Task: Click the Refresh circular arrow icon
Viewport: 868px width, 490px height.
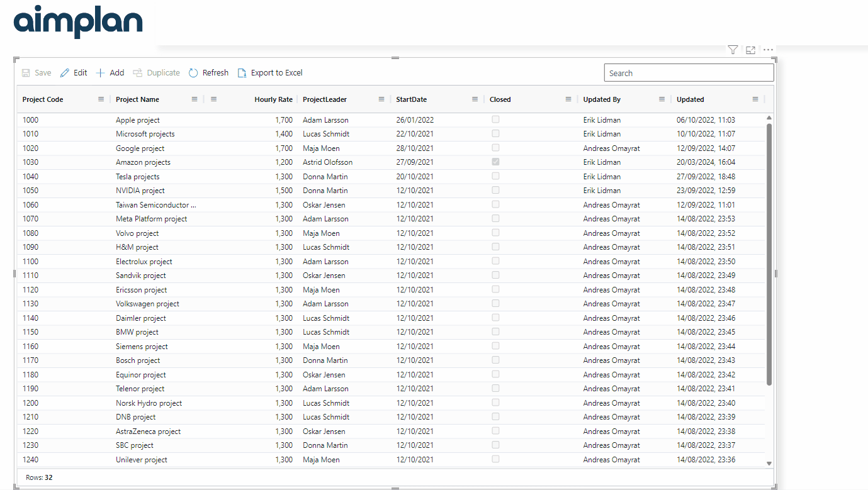Action: coord(193,72)
